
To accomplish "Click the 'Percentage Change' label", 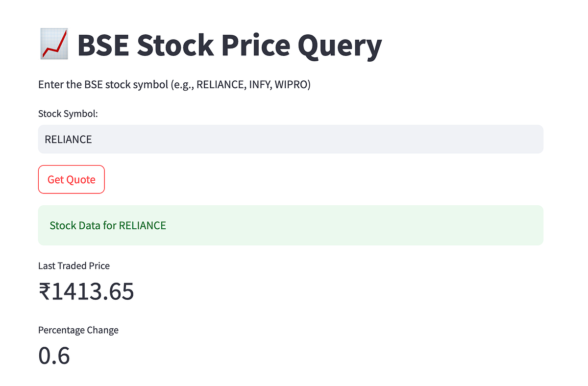I will click(x=78, y=330).
